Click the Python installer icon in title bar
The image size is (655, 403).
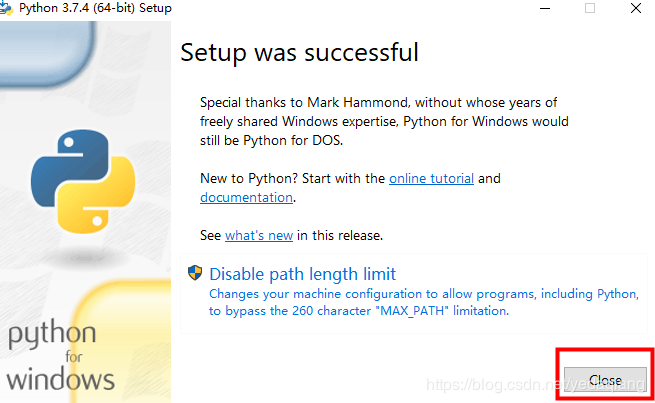pos(7,8)
